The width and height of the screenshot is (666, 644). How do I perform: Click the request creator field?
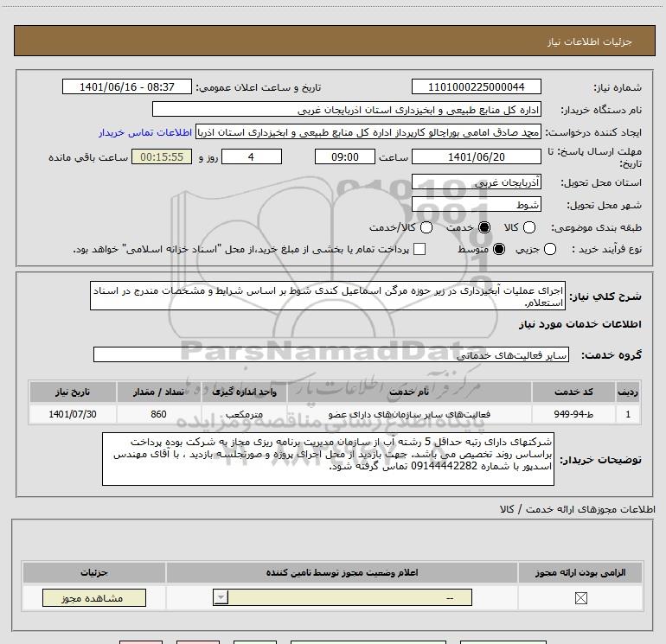pyautogui.click(x=368, y=132)
